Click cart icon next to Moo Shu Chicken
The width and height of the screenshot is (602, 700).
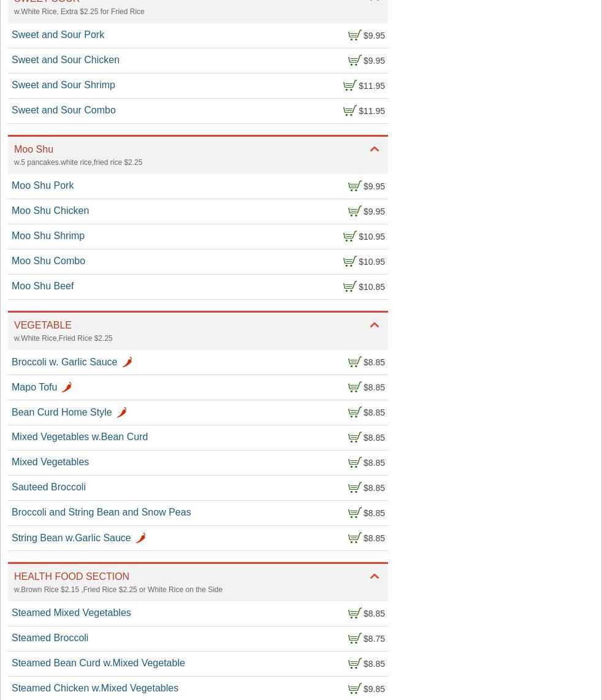coord(354,211)
